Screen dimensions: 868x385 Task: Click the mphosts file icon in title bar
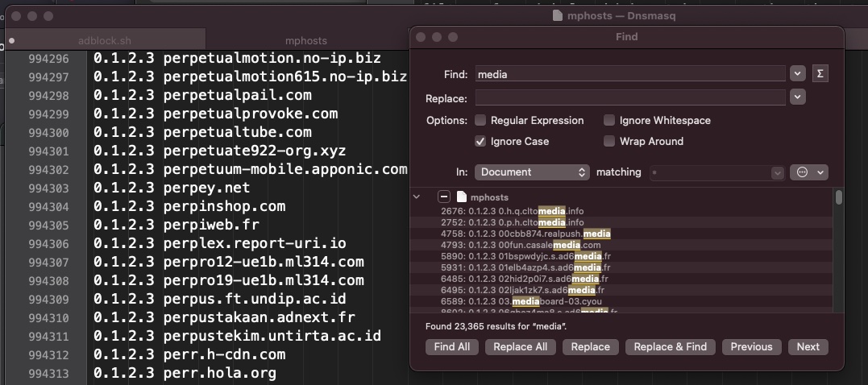pos(558,15)
